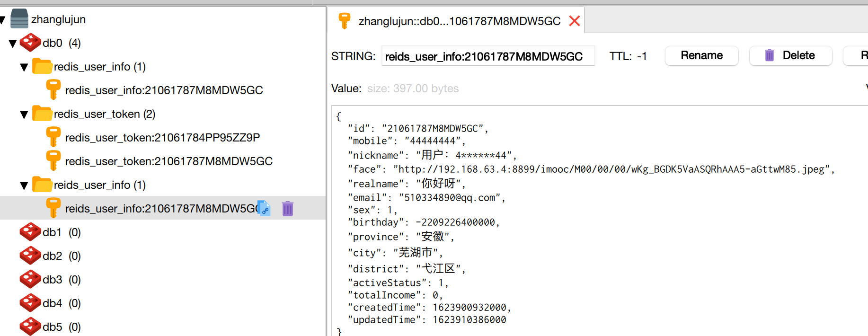Open database db1 (0)
868x336 pixels.
[62, 232]
